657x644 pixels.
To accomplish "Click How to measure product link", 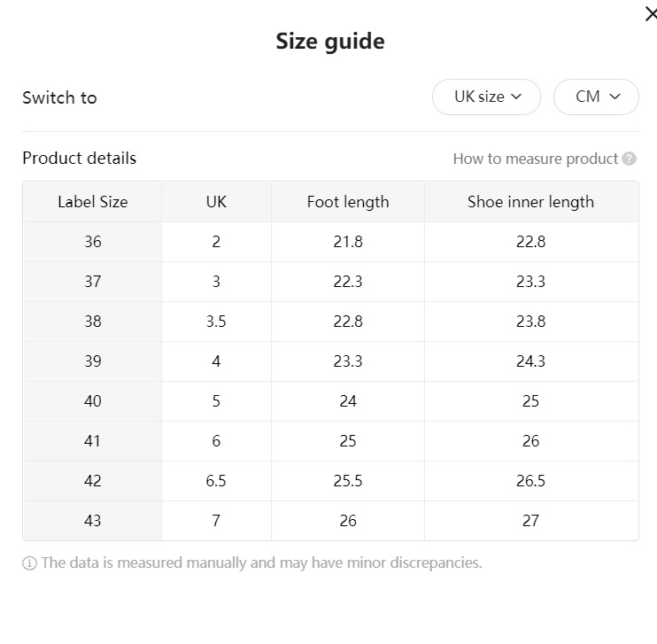I will point(535,159).
